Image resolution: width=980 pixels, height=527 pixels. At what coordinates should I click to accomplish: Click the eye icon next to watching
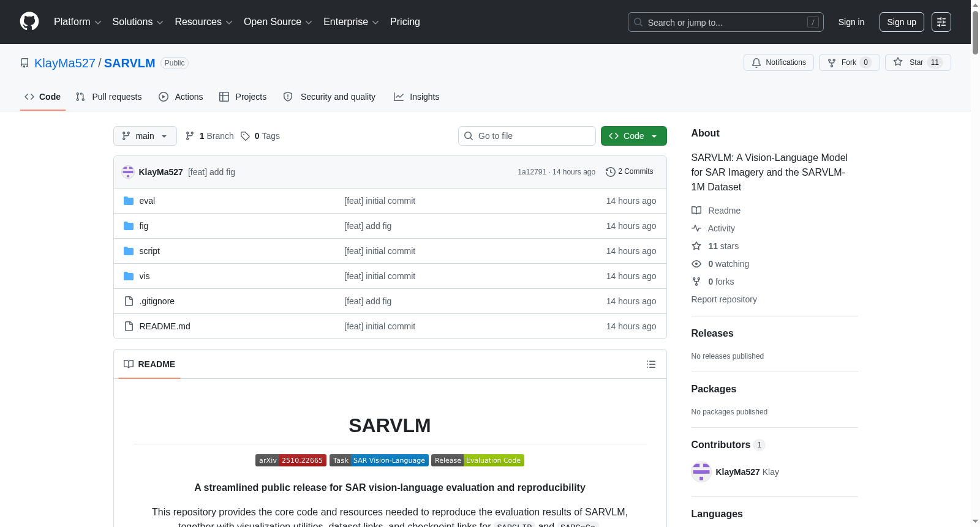[696, 264]
